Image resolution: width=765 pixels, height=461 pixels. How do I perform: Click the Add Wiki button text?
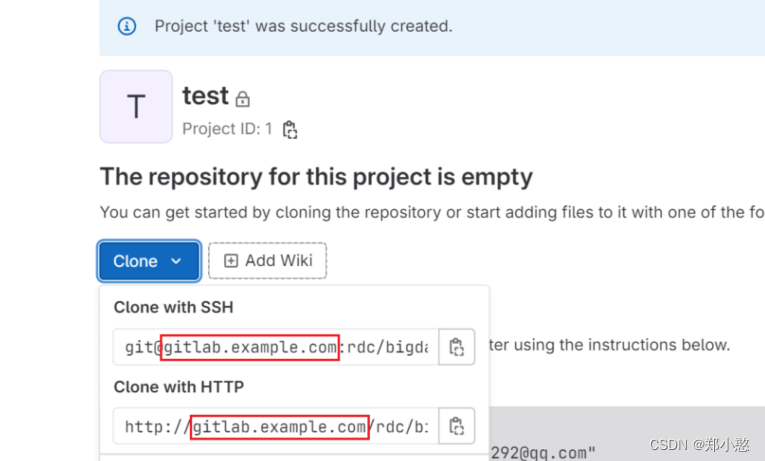point(279,261)
